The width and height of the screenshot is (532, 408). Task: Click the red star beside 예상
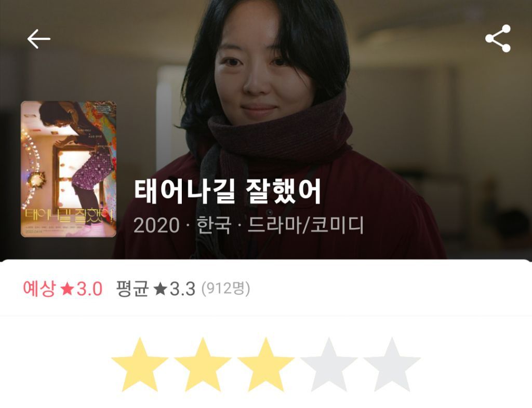coord(67,290)
